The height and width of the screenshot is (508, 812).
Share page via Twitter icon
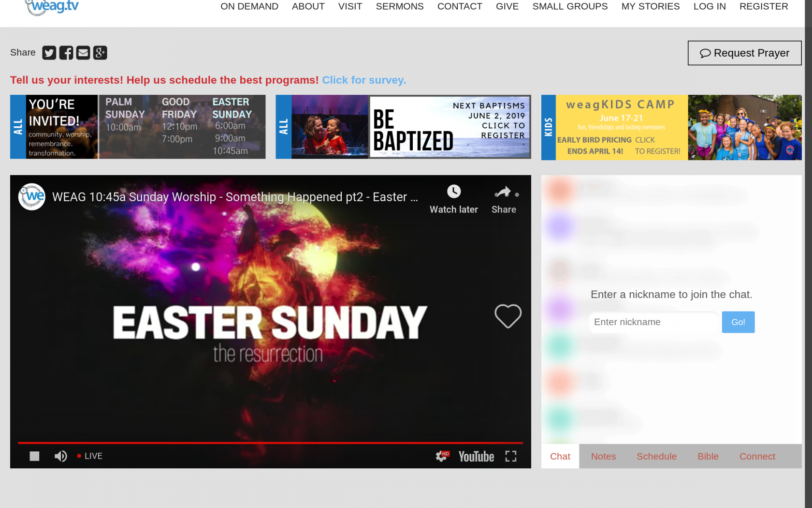49,53
